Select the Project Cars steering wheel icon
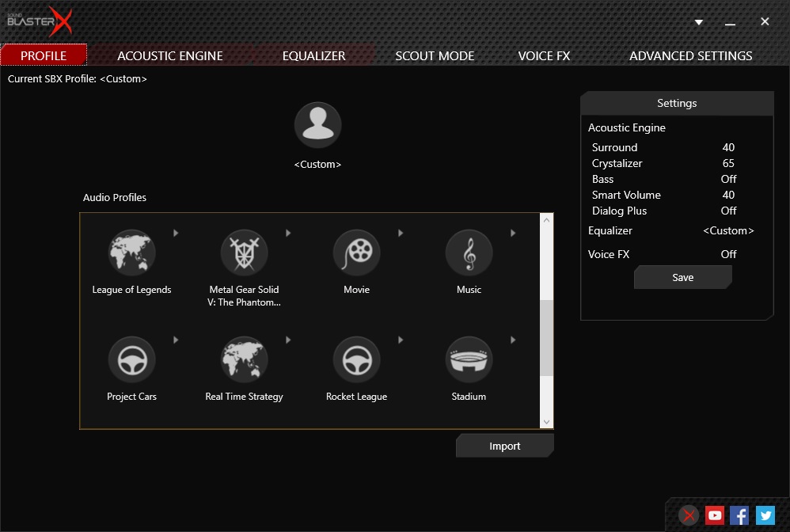Image resolution: width=790 pixels, height=532 pixels. [x=132, y=359]
